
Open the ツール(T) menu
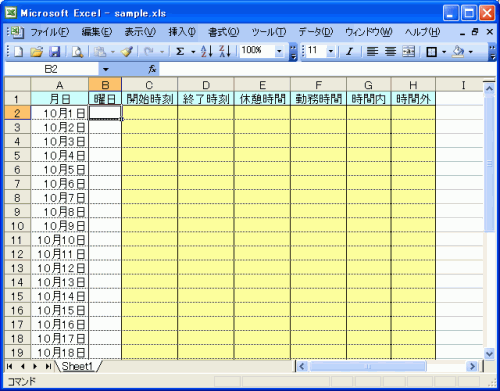[269, 32]
